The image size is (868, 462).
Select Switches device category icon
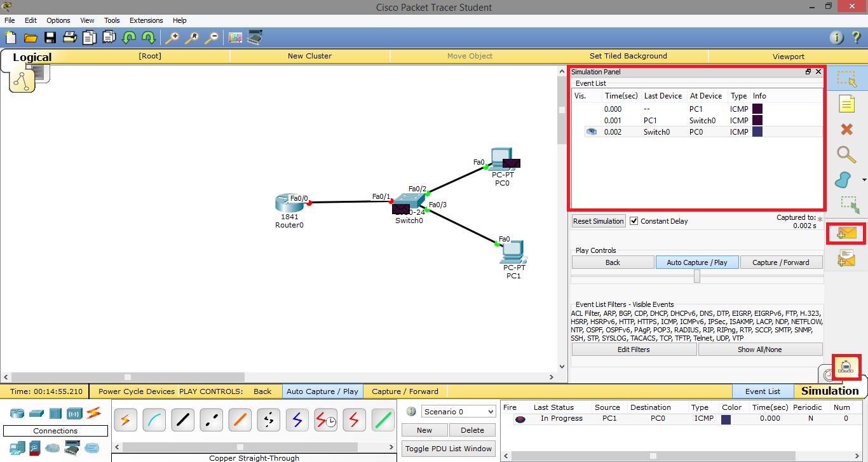tap(36, 414)
